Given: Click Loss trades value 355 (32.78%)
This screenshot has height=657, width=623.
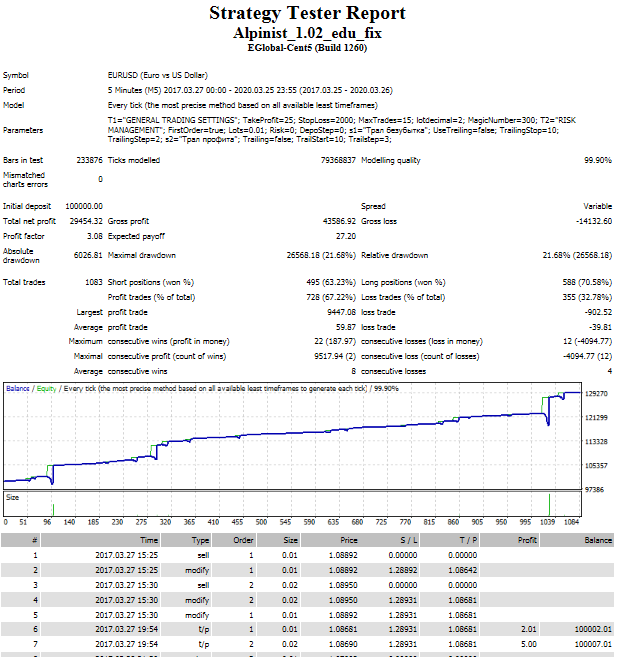Looking at the screenshot, I should tap(587, 297).
